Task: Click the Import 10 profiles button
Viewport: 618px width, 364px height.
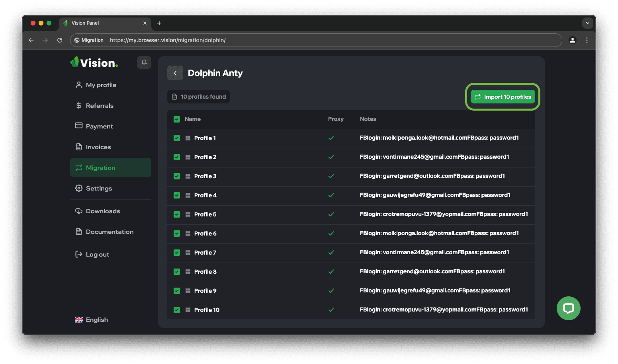Action: coord(503,97)
